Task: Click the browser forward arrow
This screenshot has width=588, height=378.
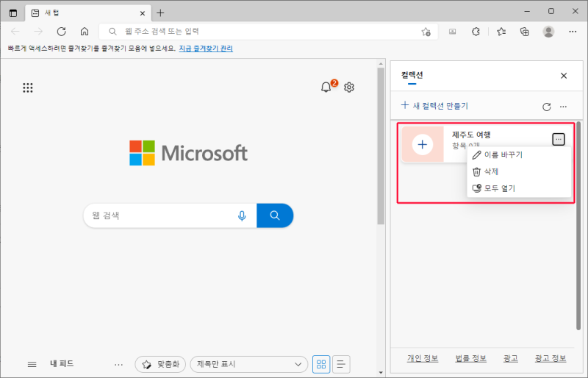Action: [38, 32]
